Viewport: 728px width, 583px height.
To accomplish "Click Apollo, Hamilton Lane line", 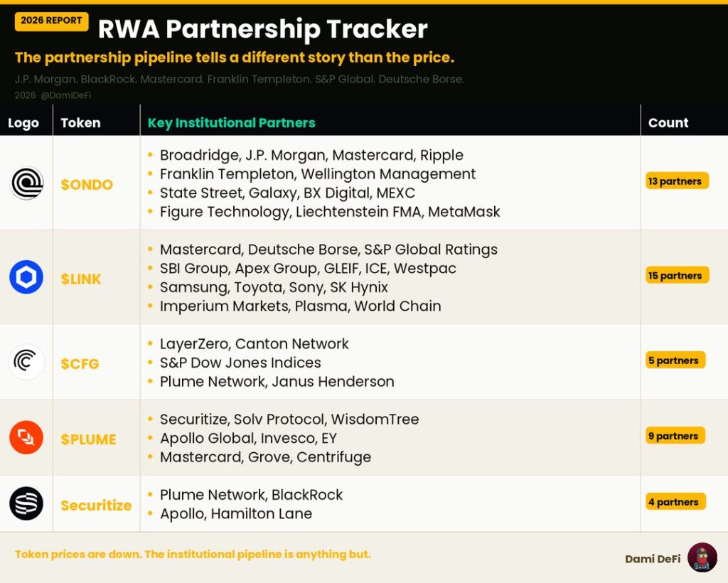I will (236, 514).
